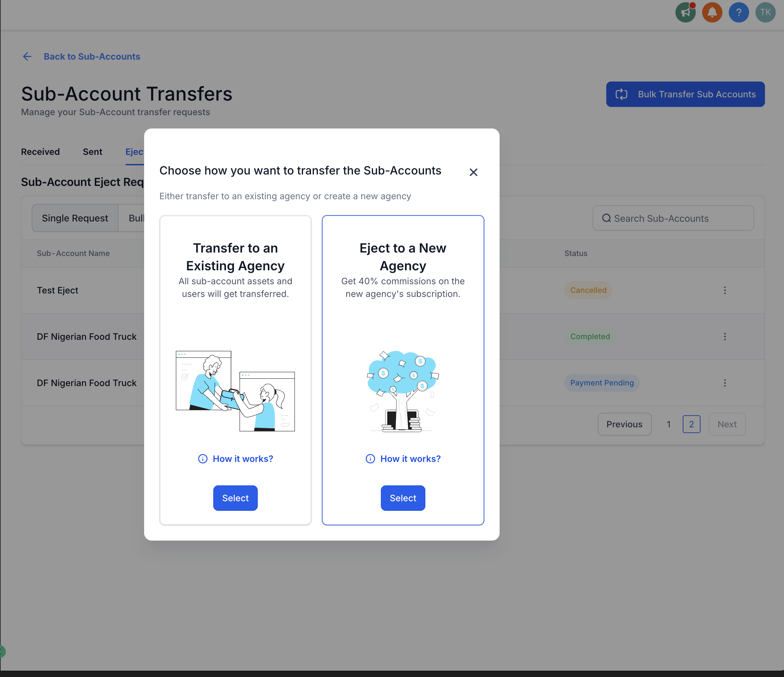Viewport: 784px width, 677px height.
Task: Open actions menu for Completed row
Action: pyautogui.click(x=725, y=337)
